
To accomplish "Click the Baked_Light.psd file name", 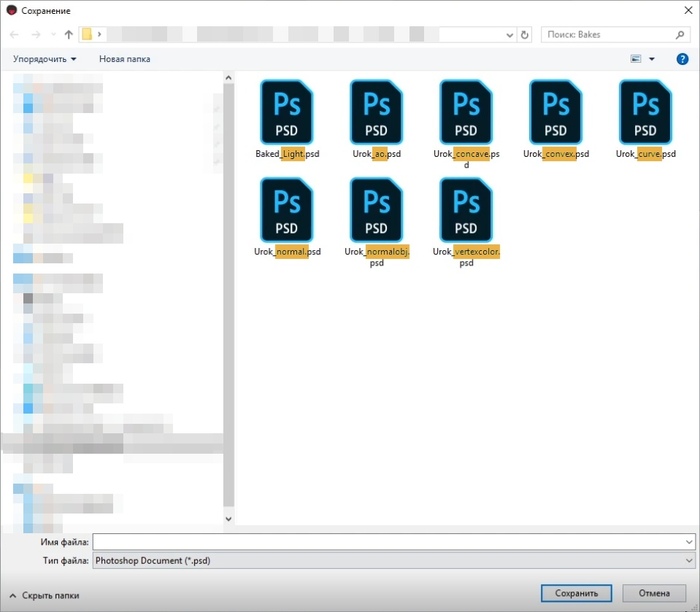I will click(287, 154).
